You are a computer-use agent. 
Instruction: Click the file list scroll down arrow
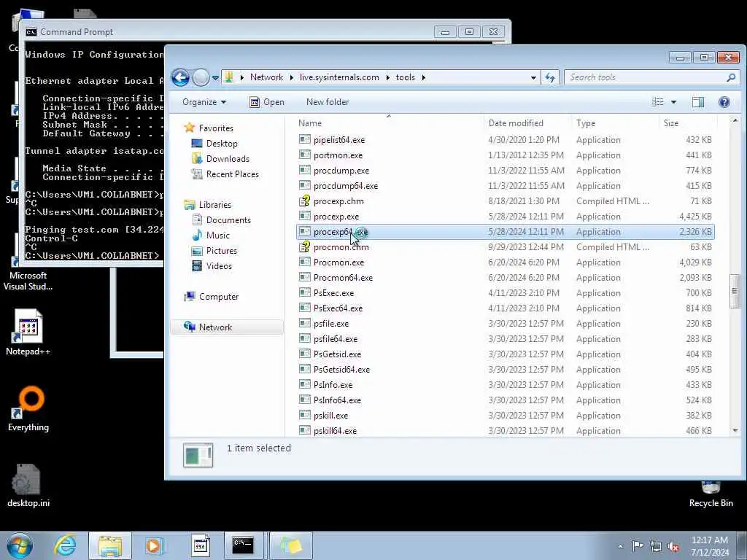735,430
